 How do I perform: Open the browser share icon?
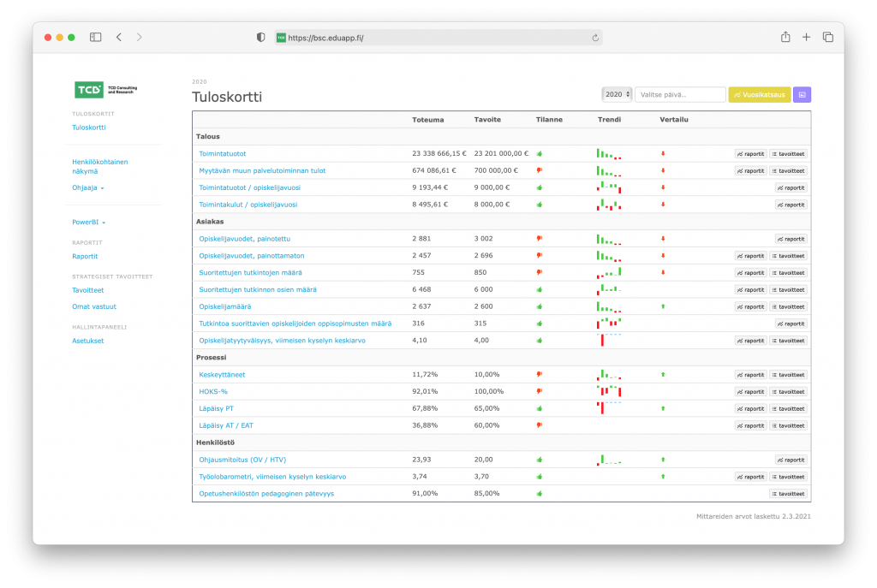[x=785, y=37]
